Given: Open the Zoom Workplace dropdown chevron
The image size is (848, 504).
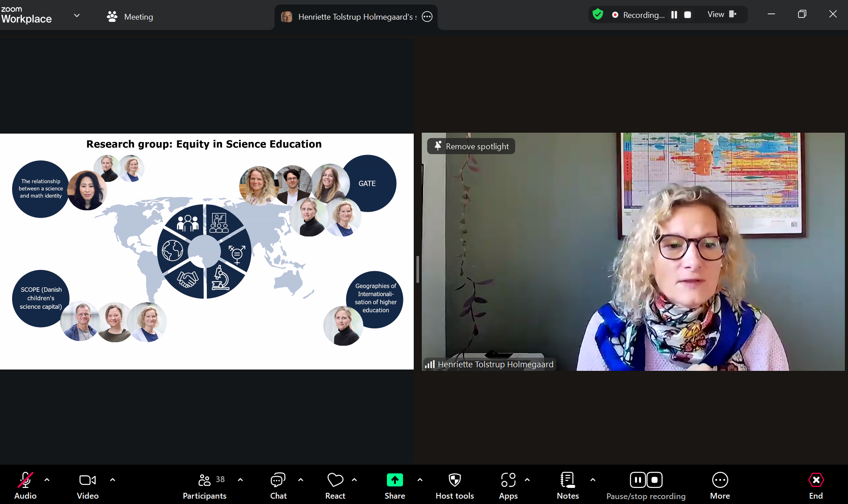Looking at the screenshot, I should [77, 16].
